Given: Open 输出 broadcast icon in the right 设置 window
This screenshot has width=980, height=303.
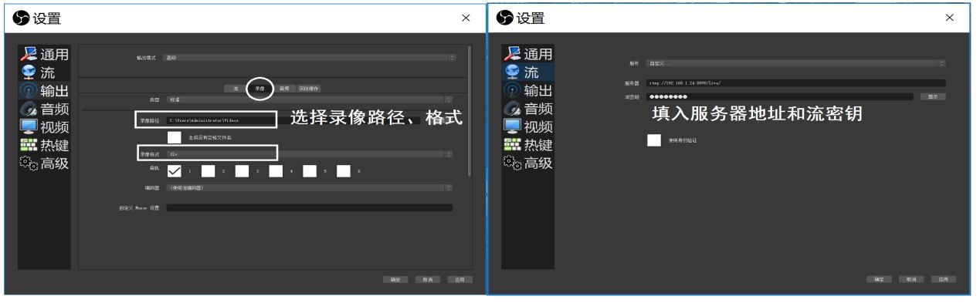Looking at the screenshot, I should pyautogui.click(x=513, y=91).
